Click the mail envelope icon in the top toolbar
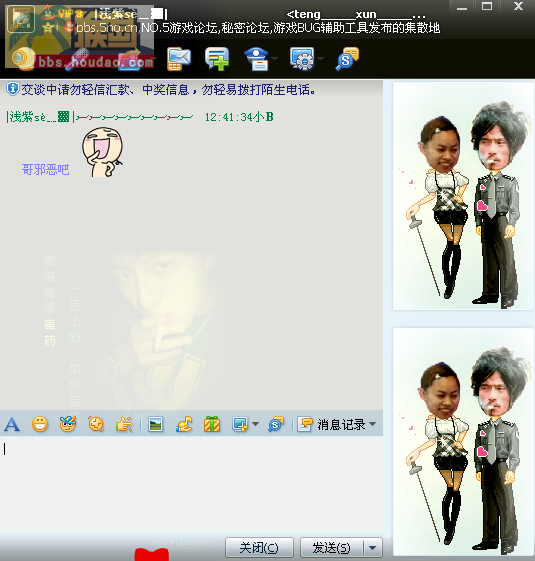 click(x=179, y=59)
